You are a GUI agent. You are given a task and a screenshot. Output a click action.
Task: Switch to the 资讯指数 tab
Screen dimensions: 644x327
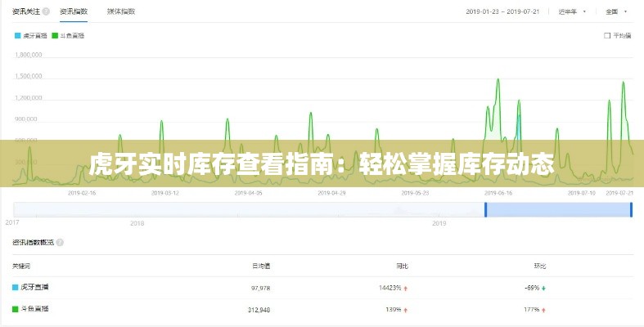click(74, 11)
